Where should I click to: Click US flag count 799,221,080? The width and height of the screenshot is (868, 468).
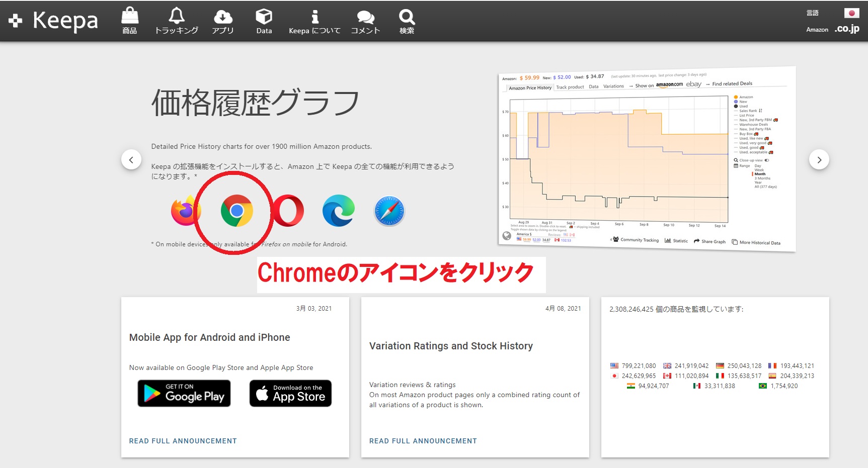click(633, 366)
